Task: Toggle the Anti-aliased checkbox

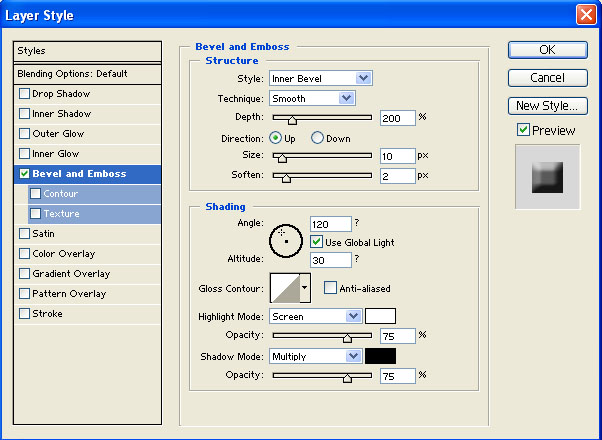Action: click(330, 288)
